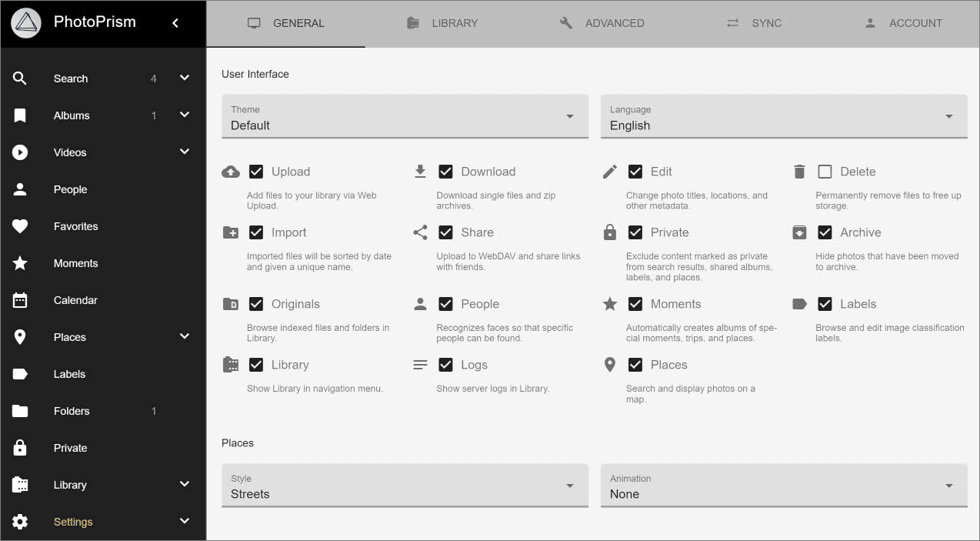980x541 pixels.
Task: Click the PhotoPrism logo
Action: [x=25, y=22]
